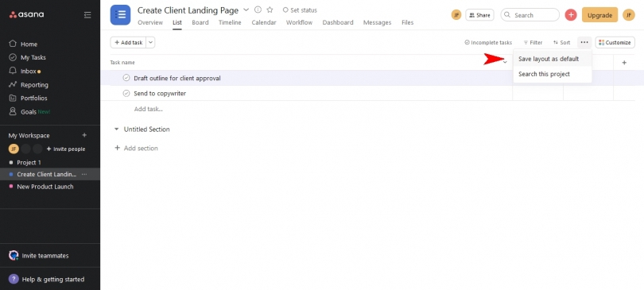Open the Sort options
Viewport: 644px width, 290px height.
pyautogui.click(x=561, y=42)
